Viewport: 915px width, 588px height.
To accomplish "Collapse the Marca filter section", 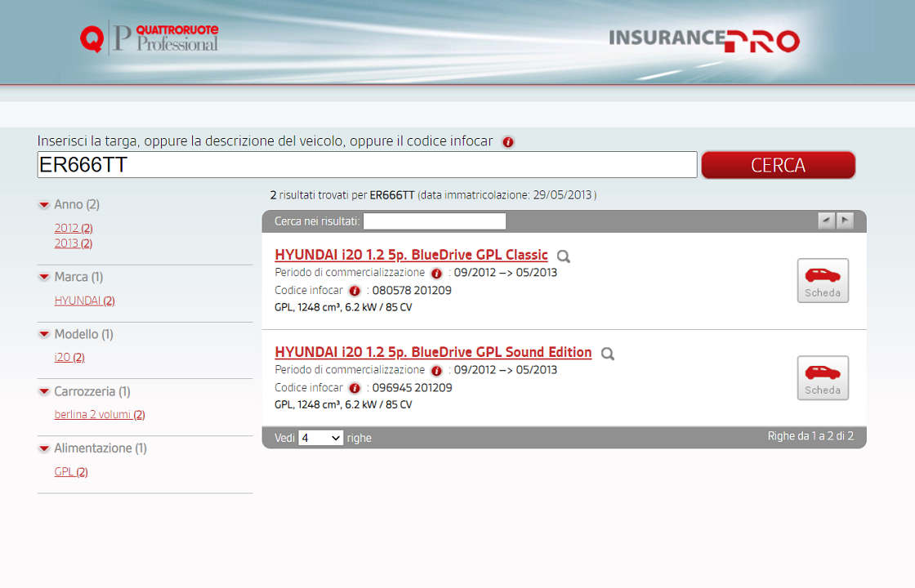I will point(44,277).
